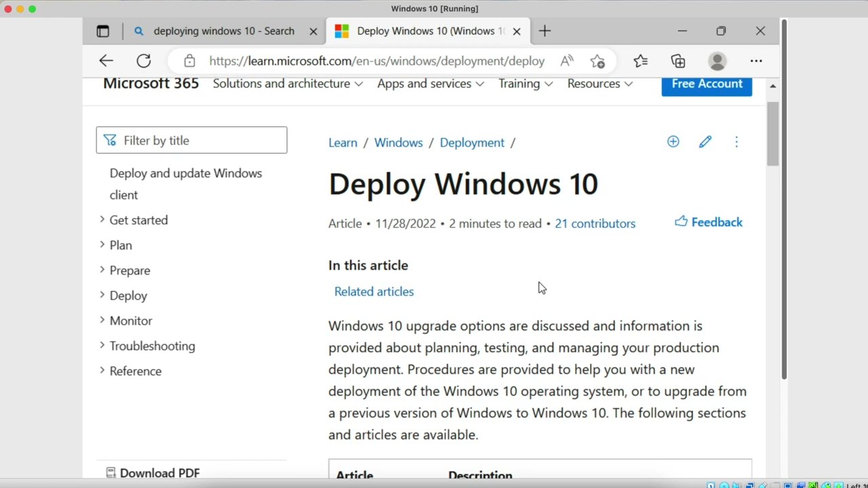View site information via the lock icon

[x=190, y=61]
